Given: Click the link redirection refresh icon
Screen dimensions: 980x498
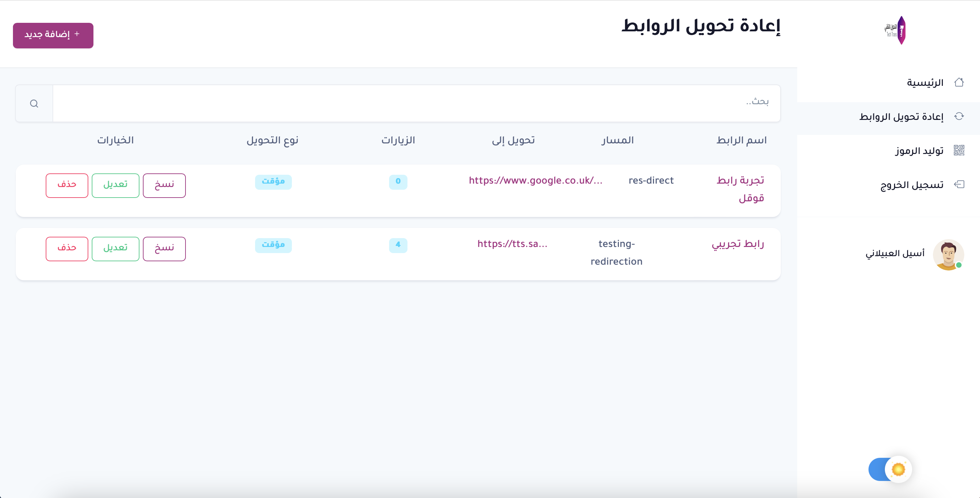Looking at the screenshot, I should click(x=959, y=116).
